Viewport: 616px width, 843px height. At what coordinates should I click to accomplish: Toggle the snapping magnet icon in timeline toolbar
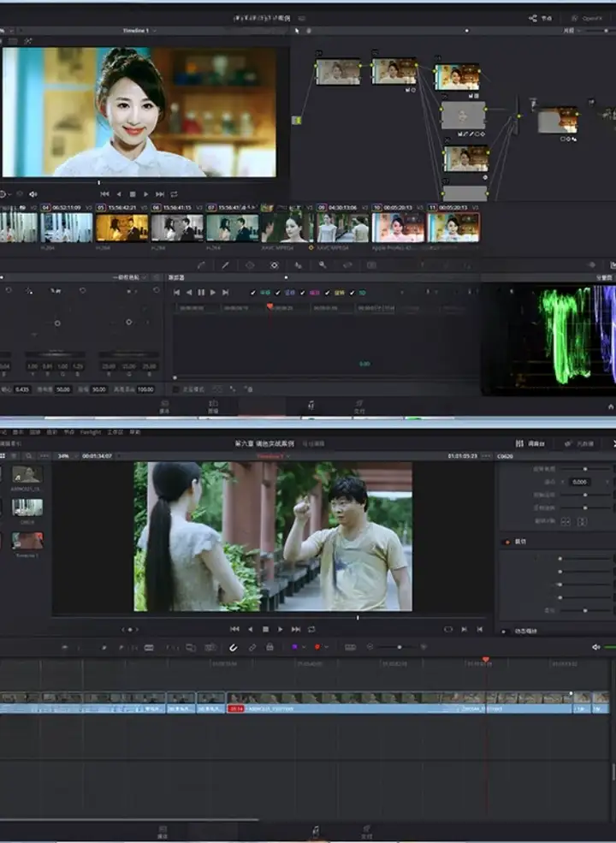click(x=232, y=648)
